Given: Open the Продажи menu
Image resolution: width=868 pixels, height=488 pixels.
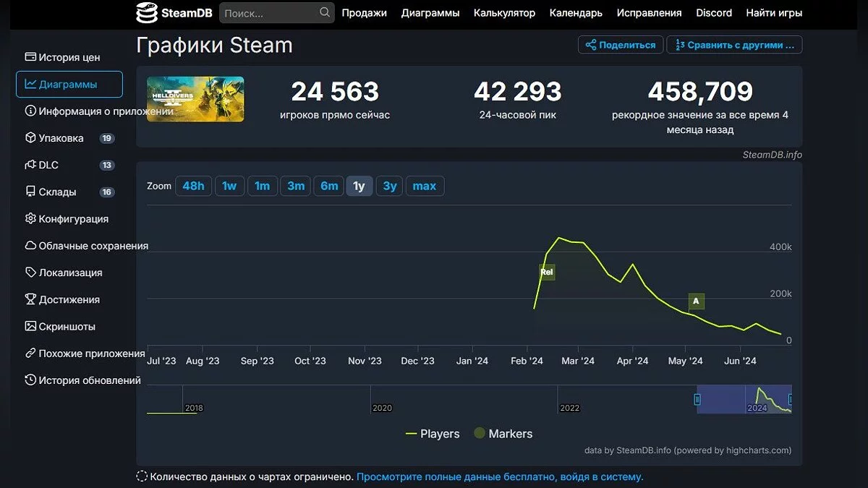Looking at the screenshot, I should pyautogui.click(x=365, y=13).
